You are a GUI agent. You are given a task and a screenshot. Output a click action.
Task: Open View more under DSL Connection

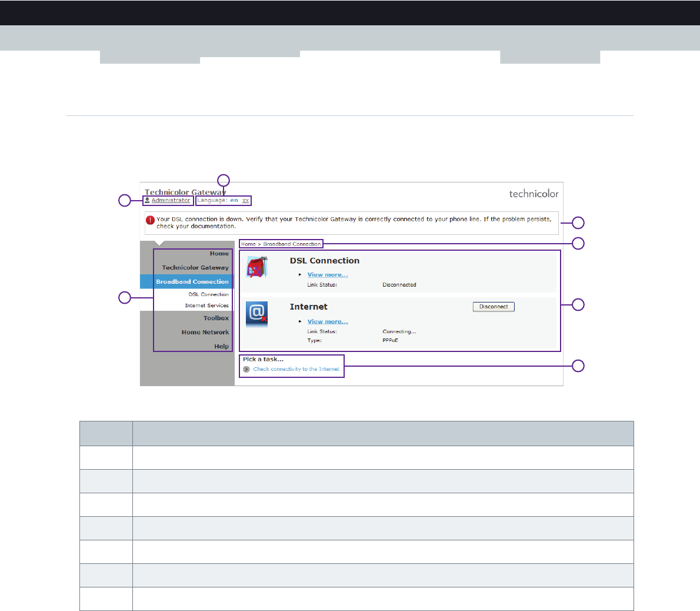tap(328, 275)
